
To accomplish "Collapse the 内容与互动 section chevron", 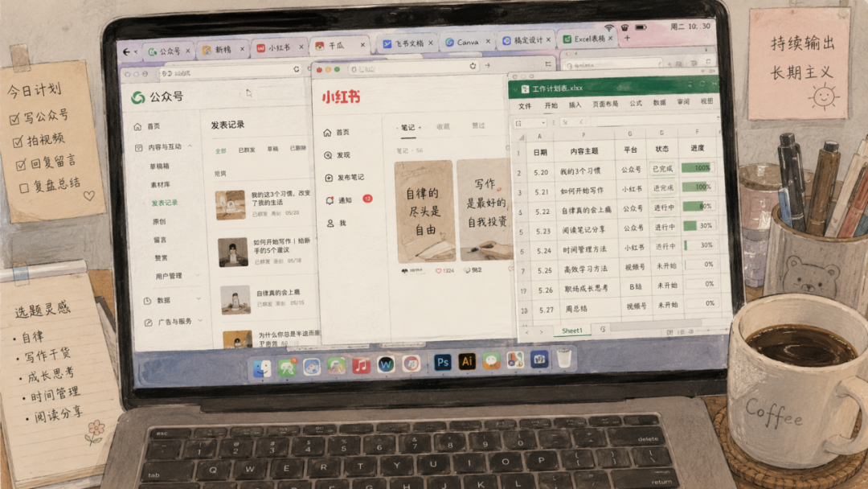I will [190, 146].
